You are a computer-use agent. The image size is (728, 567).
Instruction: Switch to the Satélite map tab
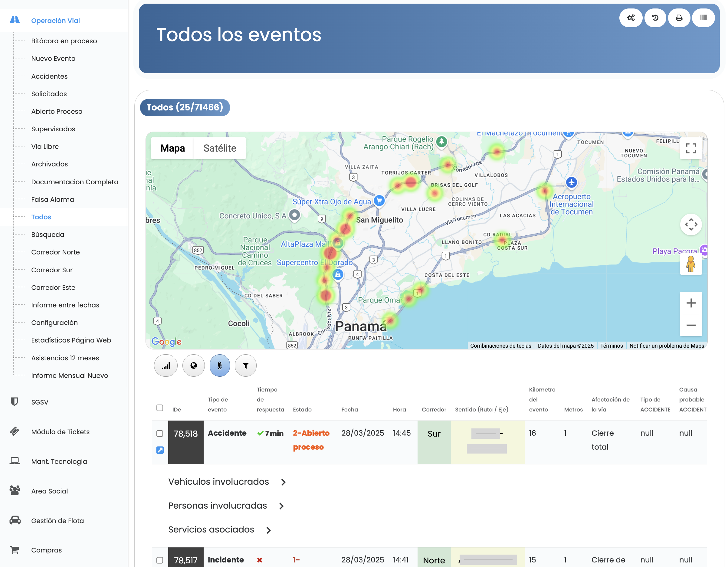[220, 148]
